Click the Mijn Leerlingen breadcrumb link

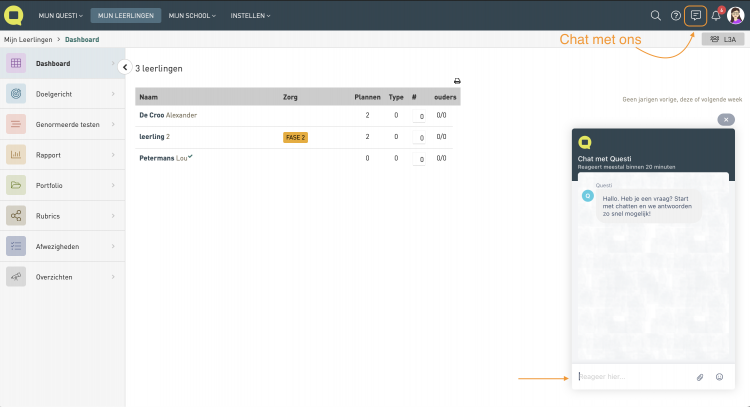click(x=28, y=40)
